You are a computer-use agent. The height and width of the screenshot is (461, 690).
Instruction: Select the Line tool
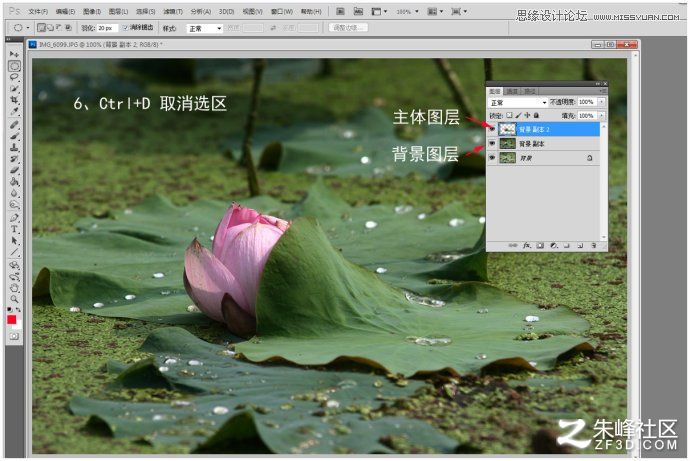click(15, 252)
